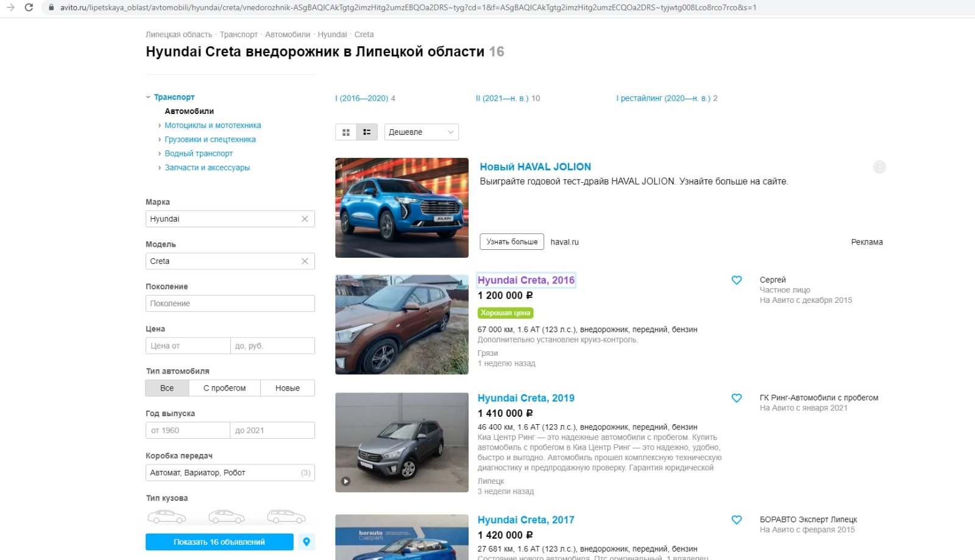Open Hyundai Creta, 2016 listing

[526, 280]
